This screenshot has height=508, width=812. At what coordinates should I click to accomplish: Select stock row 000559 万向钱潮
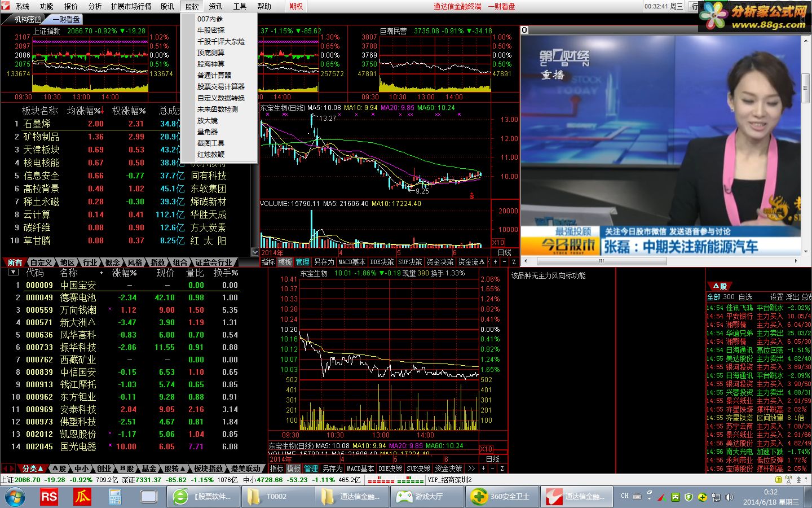click(129, 310)
